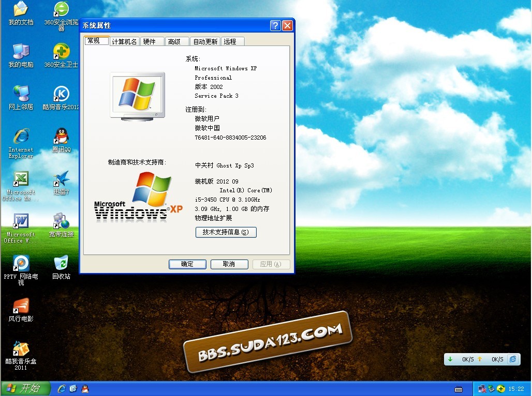The width and height of the screenshot is (532, 396).
Task: Click the PPTV 网络电视 desktop icon
Action: click(21, 270)
